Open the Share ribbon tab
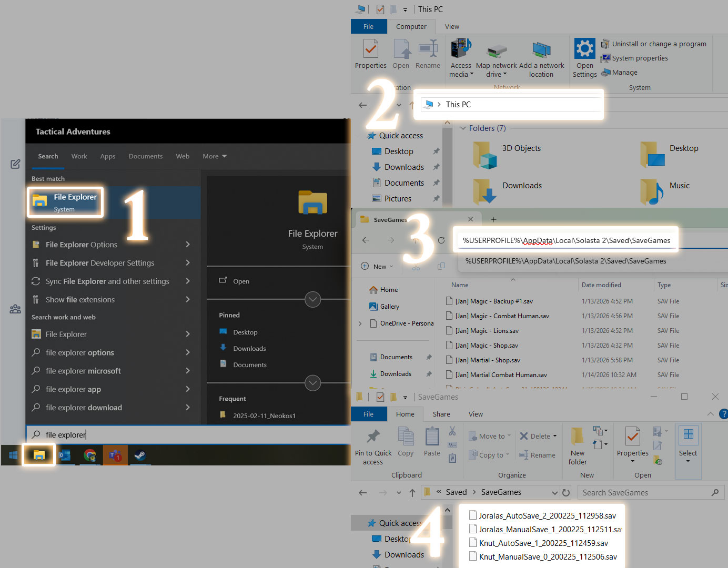This screenshot has height=568, width=728. (441, 414)
